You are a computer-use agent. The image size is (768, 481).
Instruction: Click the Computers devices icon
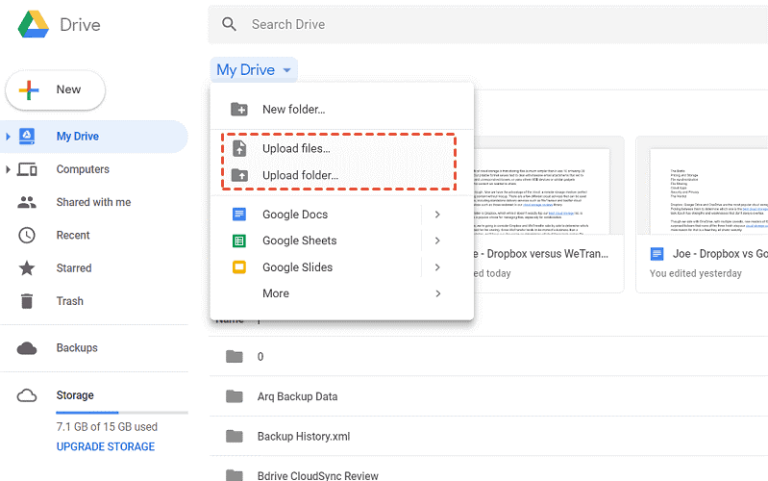pyautogui.click(x=27, y=169)
